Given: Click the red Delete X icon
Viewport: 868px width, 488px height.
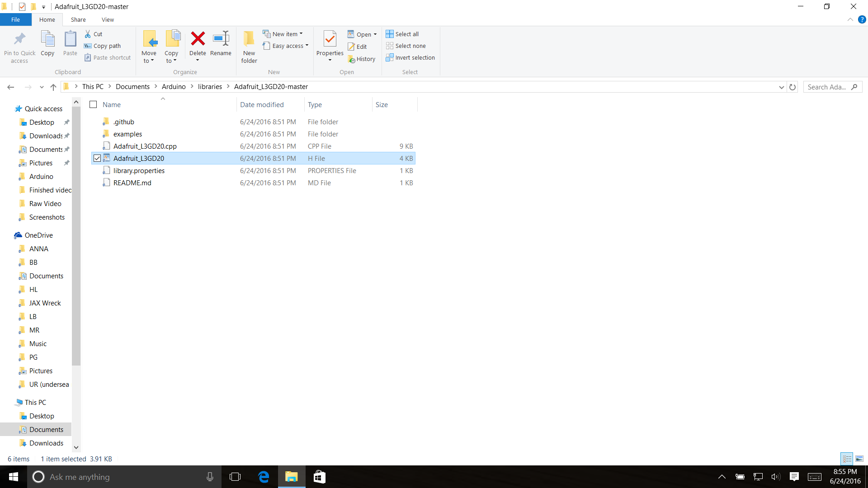Looking at the screenshot, I should (x=198, y=39).
